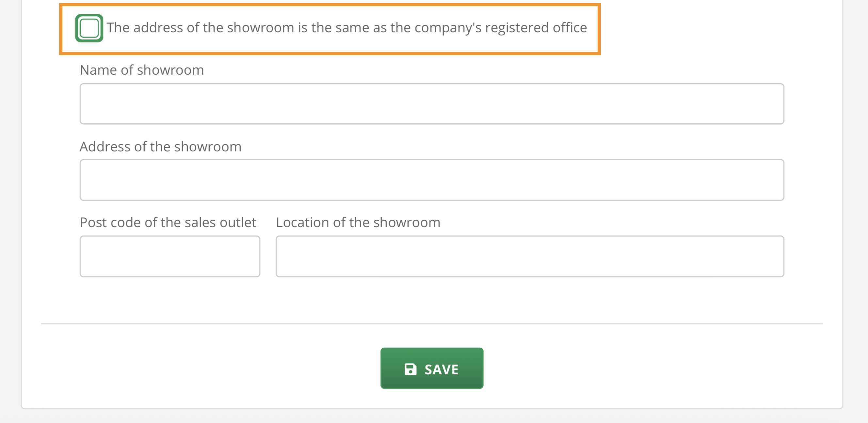Click the white space right of SAVE button

(640, 368)
